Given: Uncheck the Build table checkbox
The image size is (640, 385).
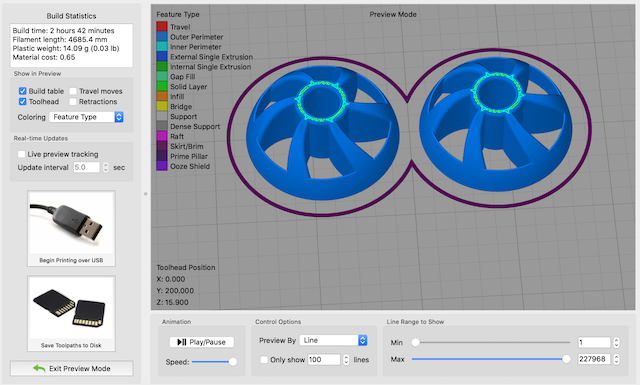Looking at the screenshot, I should [x=22, y=91].
